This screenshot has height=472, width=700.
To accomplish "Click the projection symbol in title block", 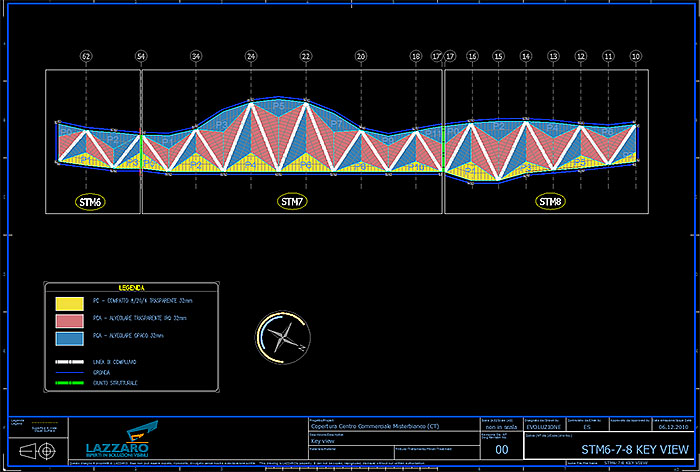I will (x=34, y=448).
